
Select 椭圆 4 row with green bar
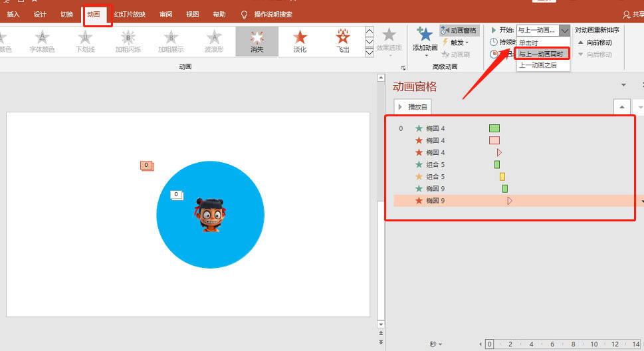click(518, 128)
